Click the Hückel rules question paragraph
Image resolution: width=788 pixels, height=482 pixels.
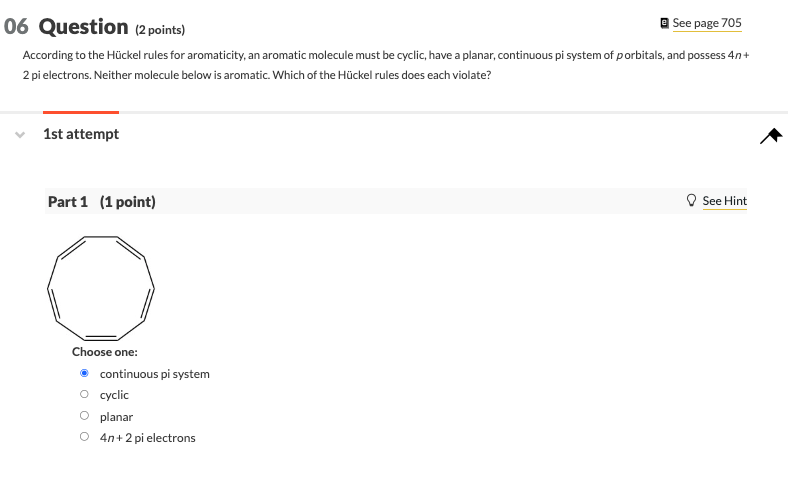tap(385, 65)
